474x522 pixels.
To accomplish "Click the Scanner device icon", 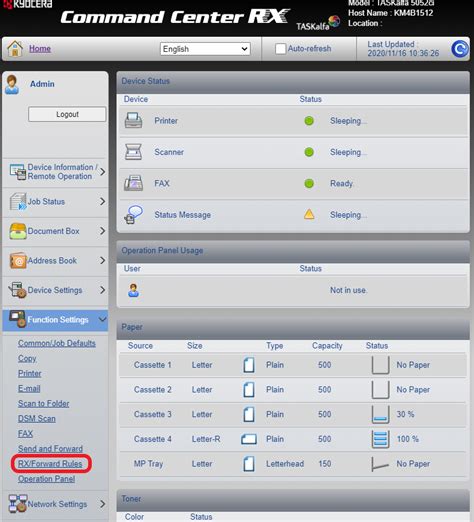I will (x=133, y=152).
